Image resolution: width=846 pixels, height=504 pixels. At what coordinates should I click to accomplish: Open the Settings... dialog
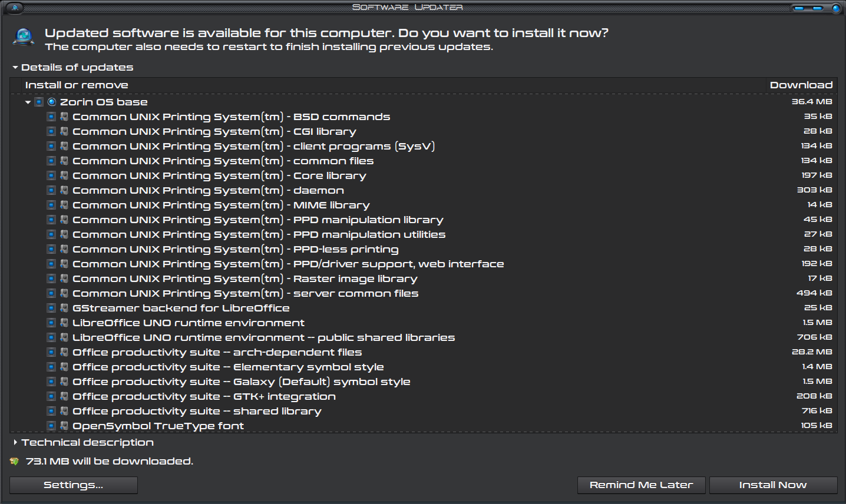click(74, 485)
